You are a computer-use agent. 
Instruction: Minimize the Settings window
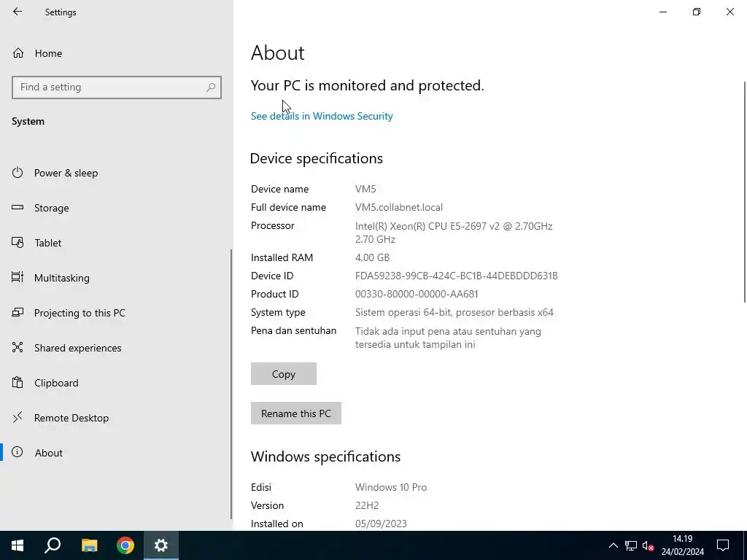[x=663, y=12]
